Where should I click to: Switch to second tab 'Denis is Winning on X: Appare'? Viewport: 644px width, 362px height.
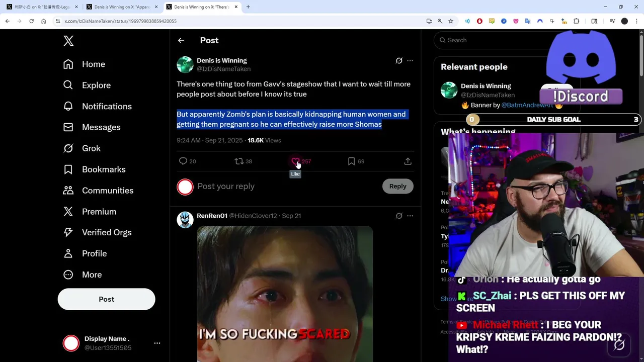pos(122,7)
